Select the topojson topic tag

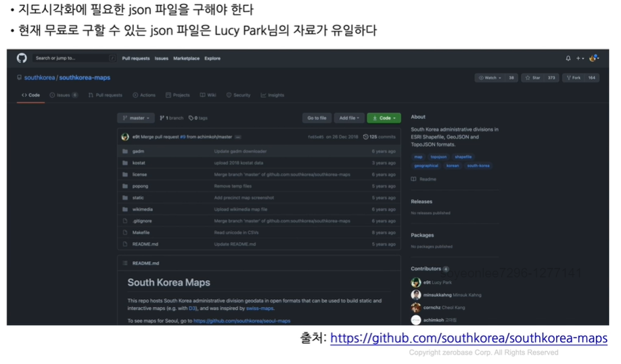coord(438,157)
